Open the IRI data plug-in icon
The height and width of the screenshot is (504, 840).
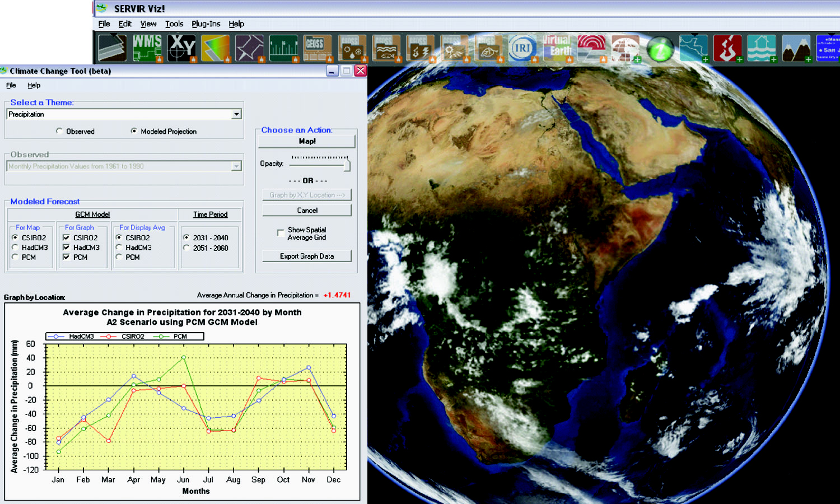521,48
